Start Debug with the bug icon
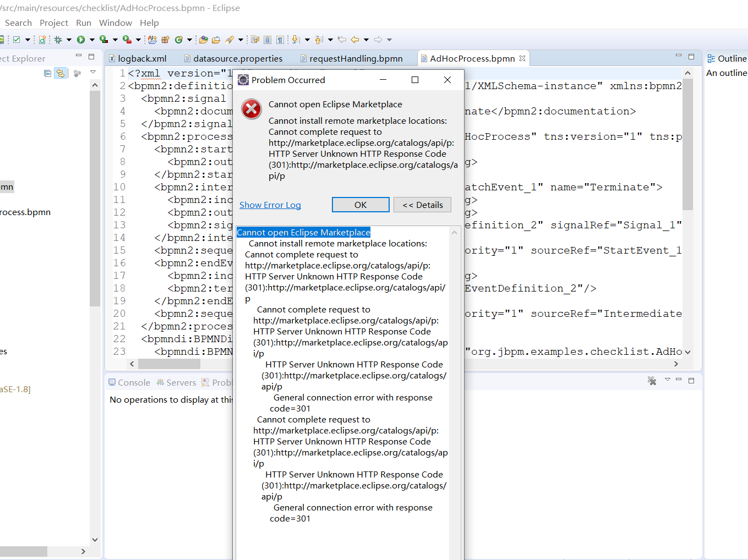This screenshot has width=748, height=560. (x=58, y=40)
